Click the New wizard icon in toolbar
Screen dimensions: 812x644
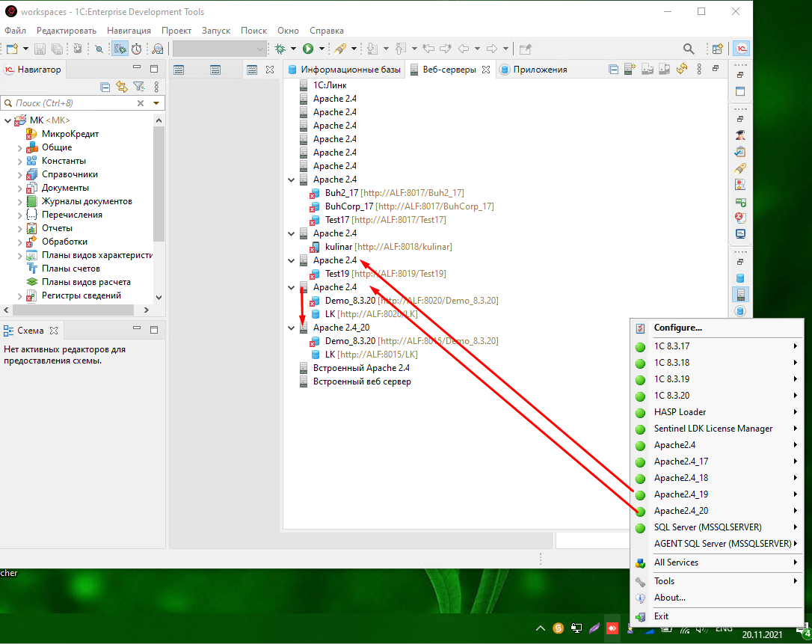[13, 49]
